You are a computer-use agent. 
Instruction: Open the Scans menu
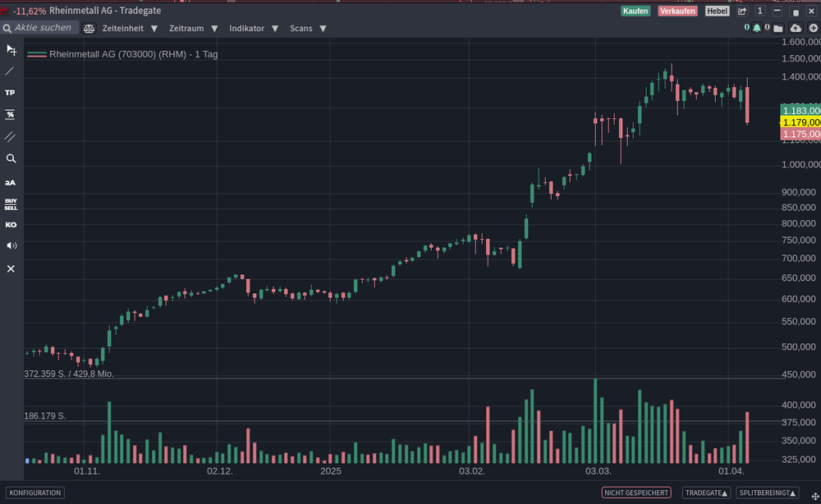(x=308, y=28)
